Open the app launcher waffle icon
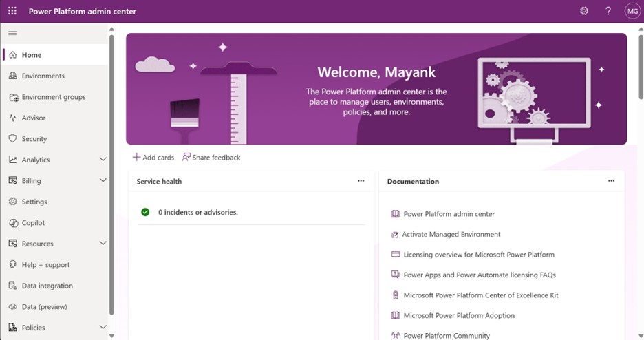644x340 pixels. (12, 11)
